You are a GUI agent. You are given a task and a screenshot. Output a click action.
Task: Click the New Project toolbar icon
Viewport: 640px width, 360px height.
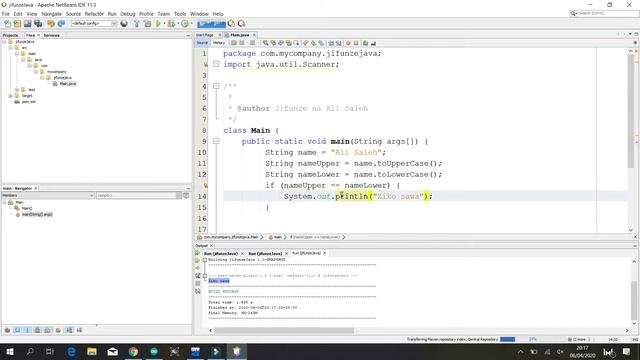(17, 24)
